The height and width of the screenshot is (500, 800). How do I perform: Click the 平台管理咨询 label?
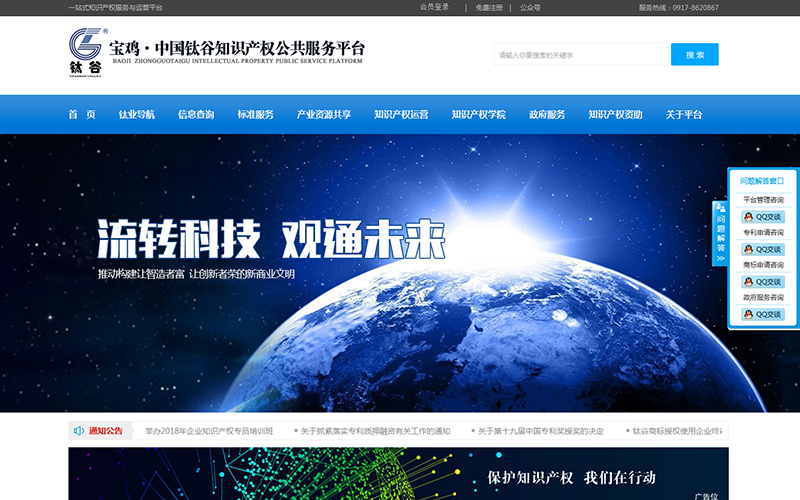(763, 200)
